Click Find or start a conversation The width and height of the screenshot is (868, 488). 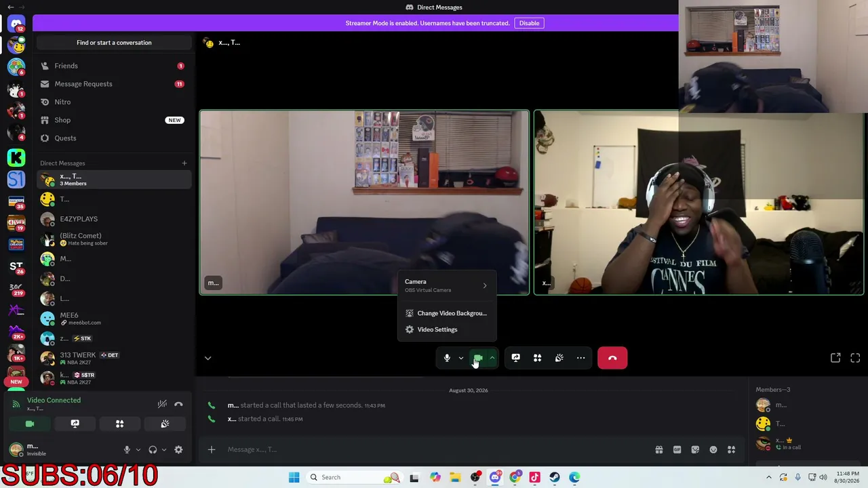114,43
